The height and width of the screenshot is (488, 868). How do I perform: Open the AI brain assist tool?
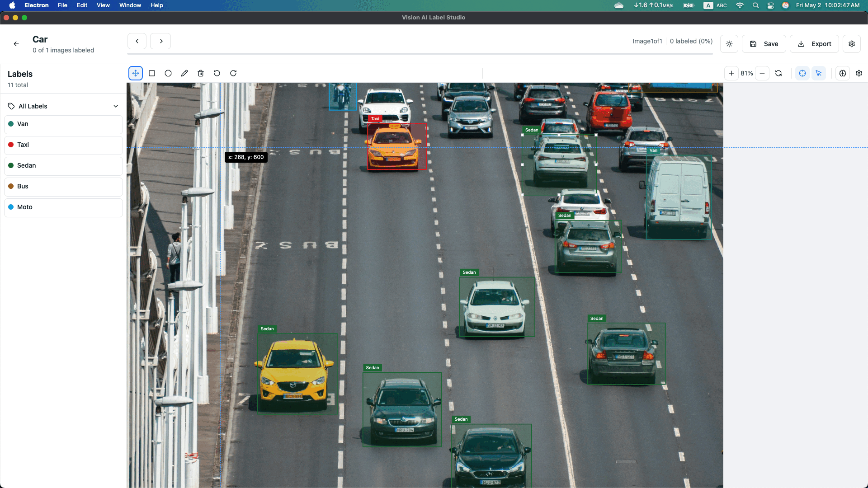pos(843,73)
